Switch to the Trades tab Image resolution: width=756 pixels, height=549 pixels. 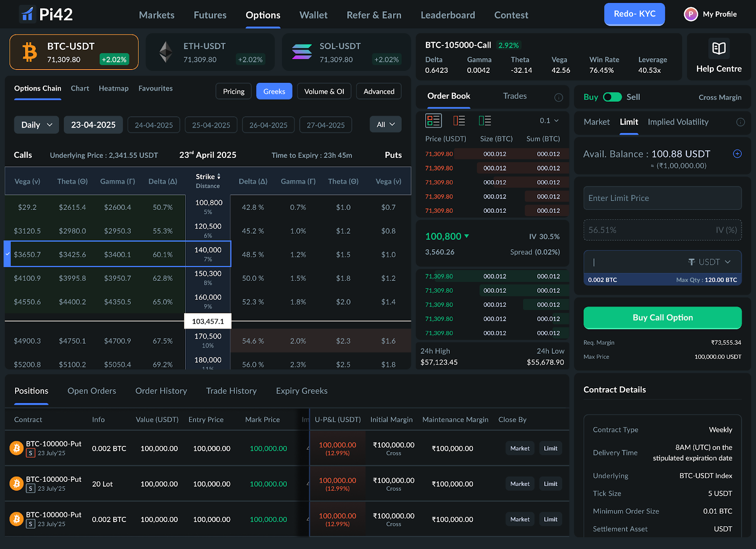pos(515,96)
